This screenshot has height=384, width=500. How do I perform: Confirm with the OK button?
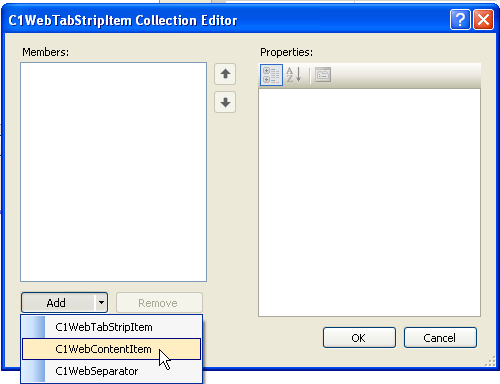point(359,338)
